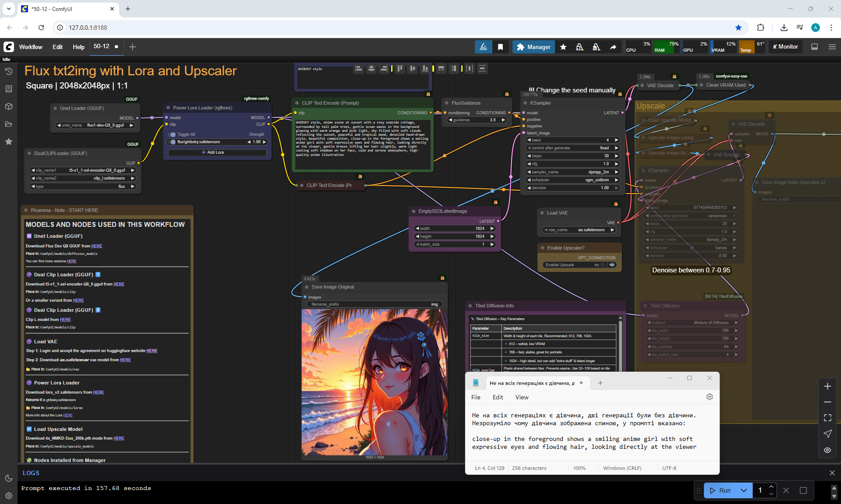
Task: Open the Workflow menu
Action: [31, 47]
